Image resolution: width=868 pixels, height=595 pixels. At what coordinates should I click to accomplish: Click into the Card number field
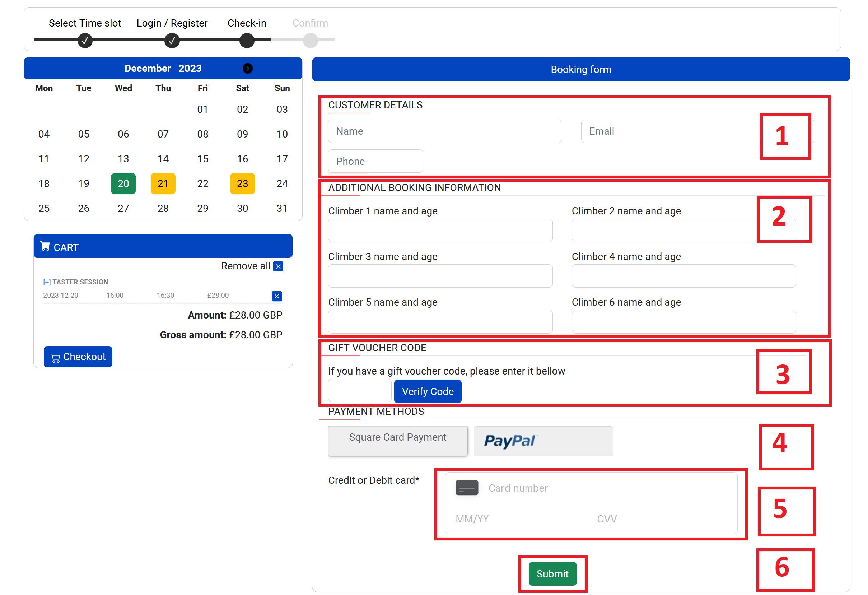click(x=605, y=488)
